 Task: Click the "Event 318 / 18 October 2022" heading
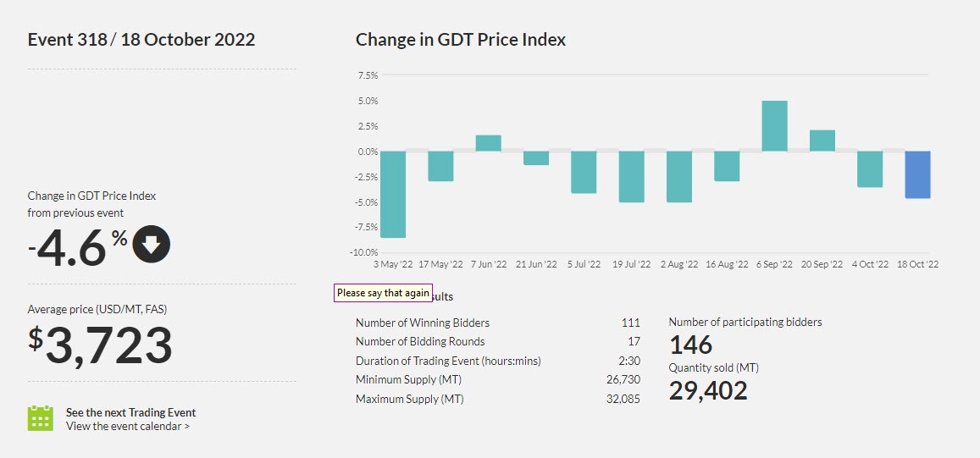tap(141, 40)
